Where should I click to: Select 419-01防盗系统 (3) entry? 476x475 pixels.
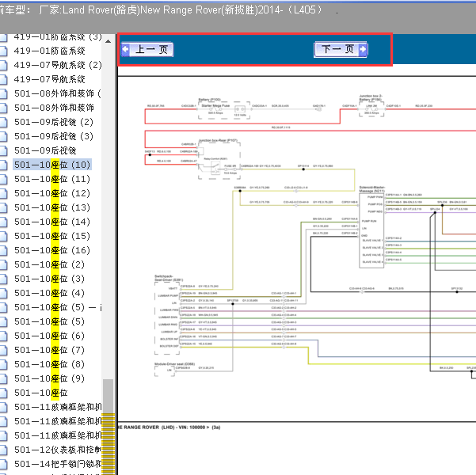tap(58, 37)
